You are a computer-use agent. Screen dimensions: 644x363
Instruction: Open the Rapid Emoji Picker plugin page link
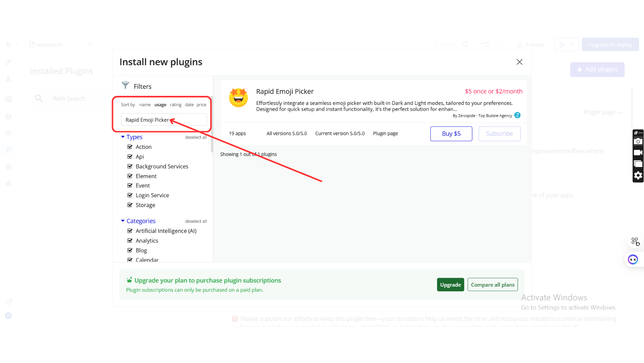pos(385,134)
